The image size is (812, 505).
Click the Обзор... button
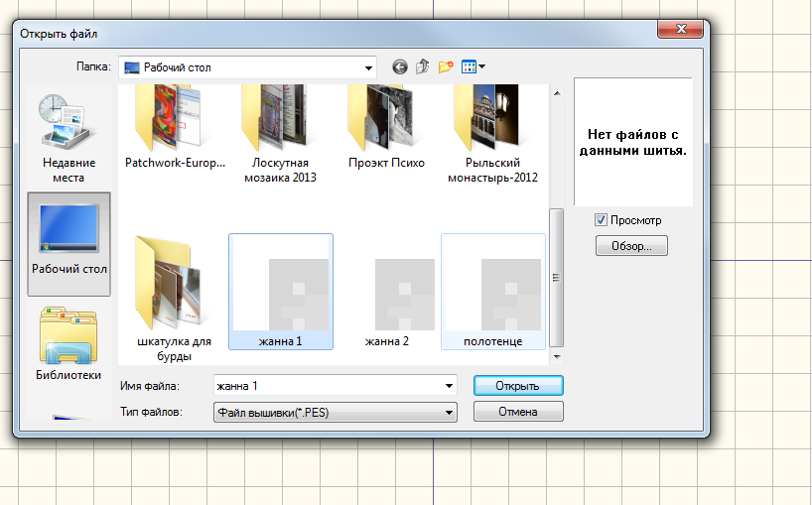(631, 246)
